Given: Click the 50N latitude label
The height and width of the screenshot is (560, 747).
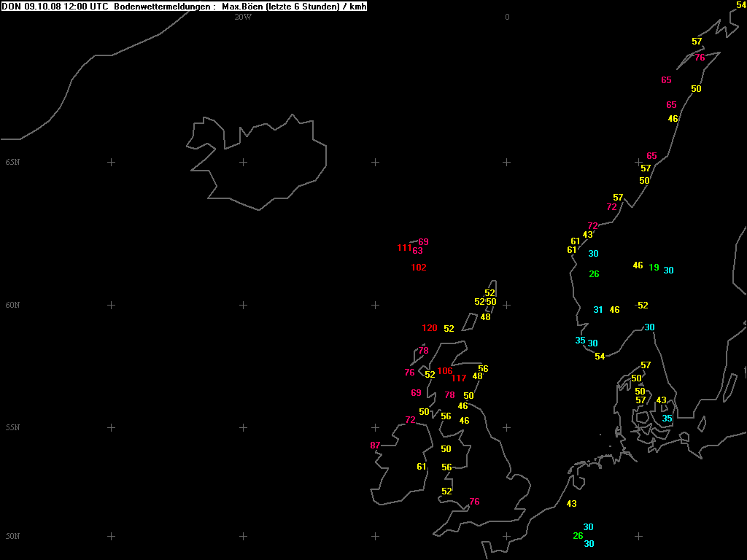Looking at the screenshot, I should (x=12, y=536).
